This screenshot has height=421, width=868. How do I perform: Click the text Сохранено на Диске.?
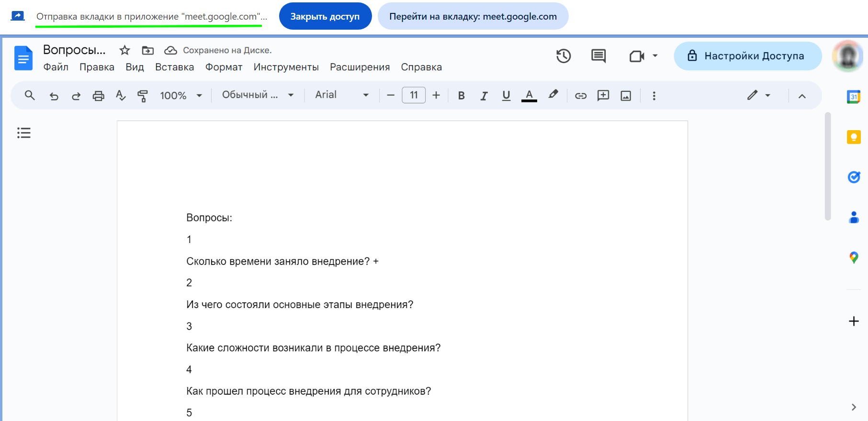(227, 50)
